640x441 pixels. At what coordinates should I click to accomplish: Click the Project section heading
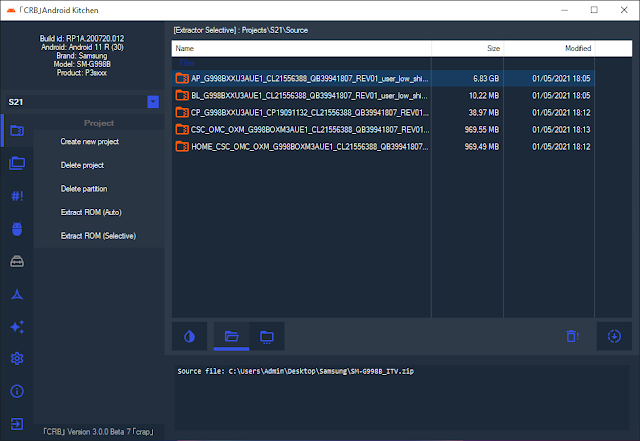[x=99, y=123]
